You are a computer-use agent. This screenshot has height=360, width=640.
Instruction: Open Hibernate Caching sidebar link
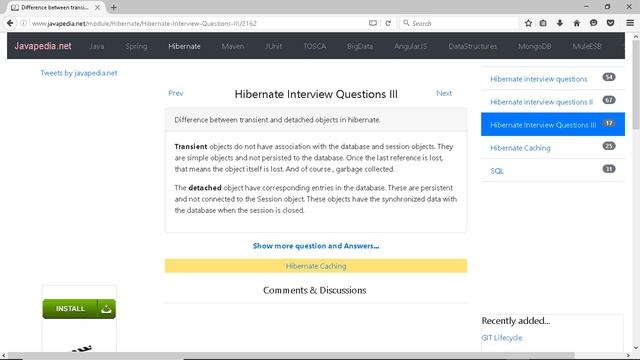coord(520,148)
